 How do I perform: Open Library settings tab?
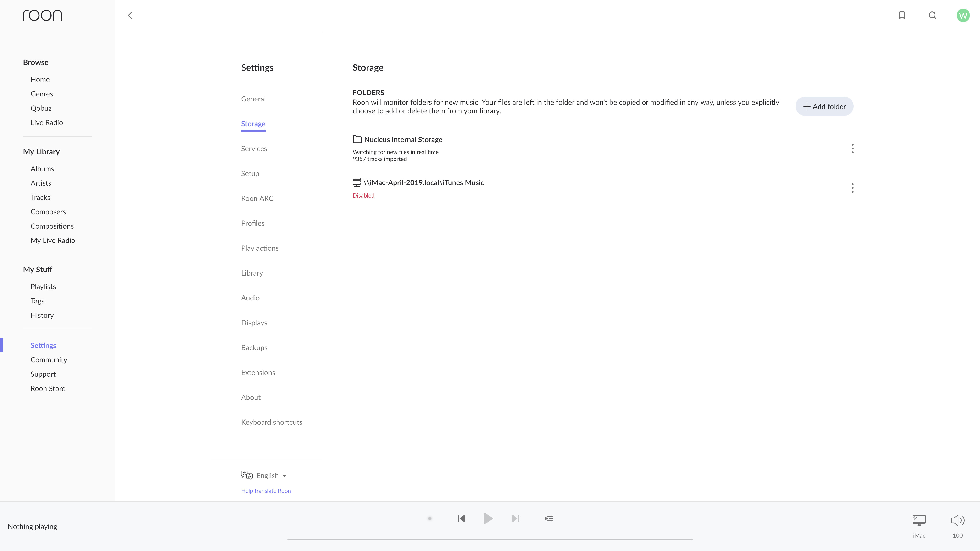(252, 273)
